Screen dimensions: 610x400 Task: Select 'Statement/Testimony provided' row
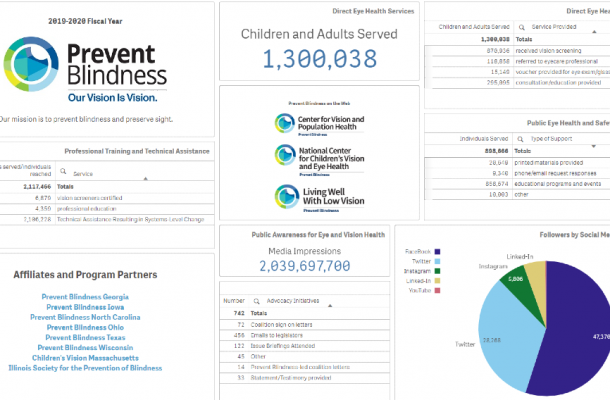click(x=305, y=378)
